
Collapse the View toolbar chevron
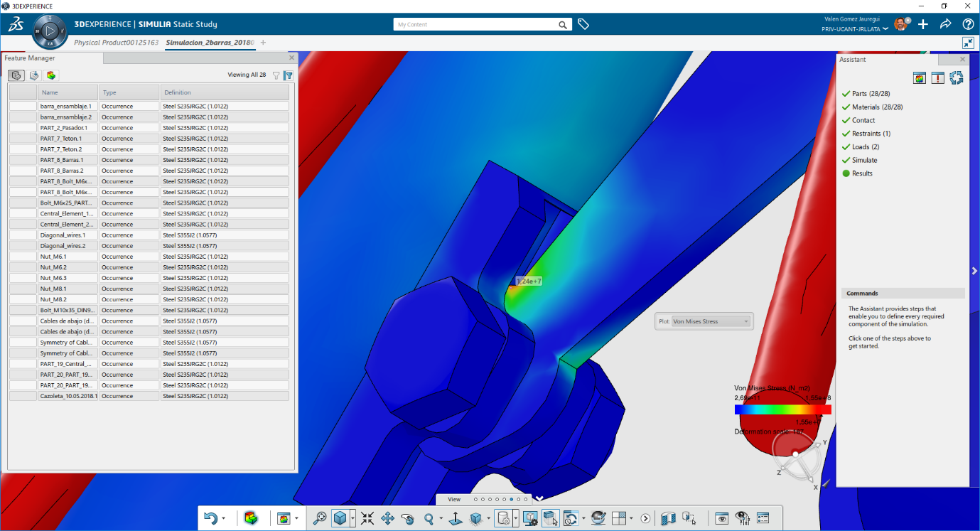pyautogui.click(x=540, y=498)
